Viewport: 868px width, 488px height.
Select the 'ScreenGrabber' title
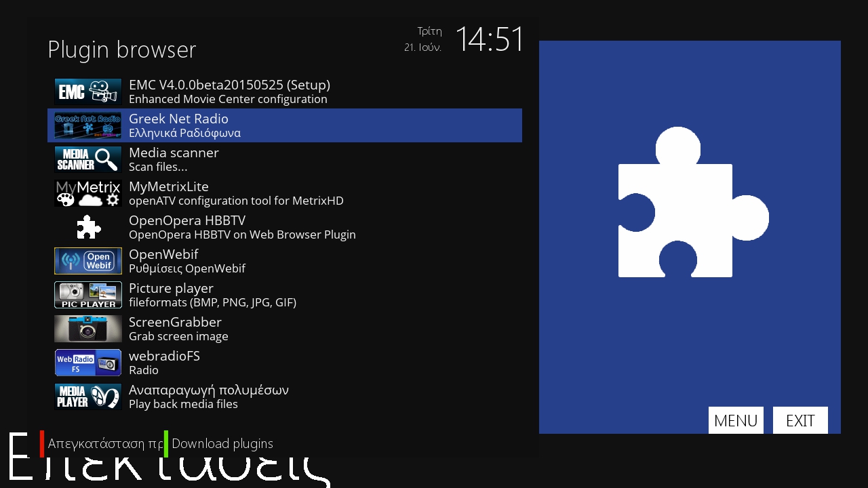(175, 322)
